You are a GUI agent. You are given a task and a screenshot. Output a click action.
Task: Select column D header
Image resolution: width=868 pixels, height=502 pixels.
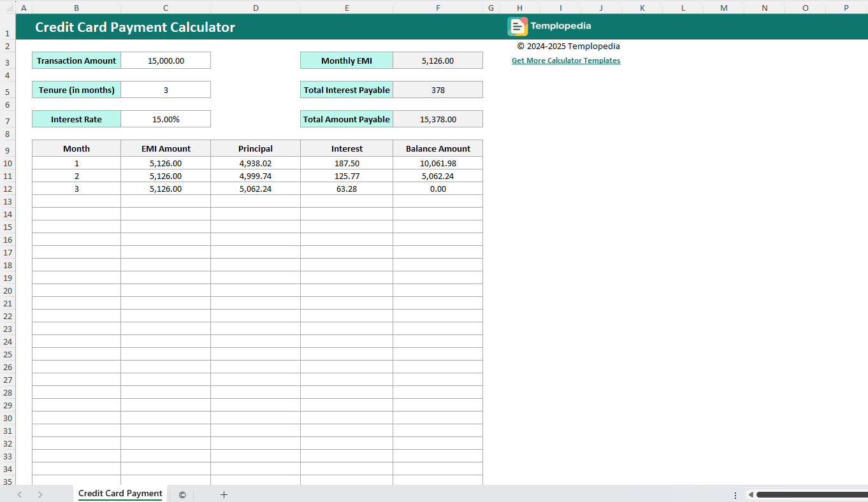pos(256,8)
